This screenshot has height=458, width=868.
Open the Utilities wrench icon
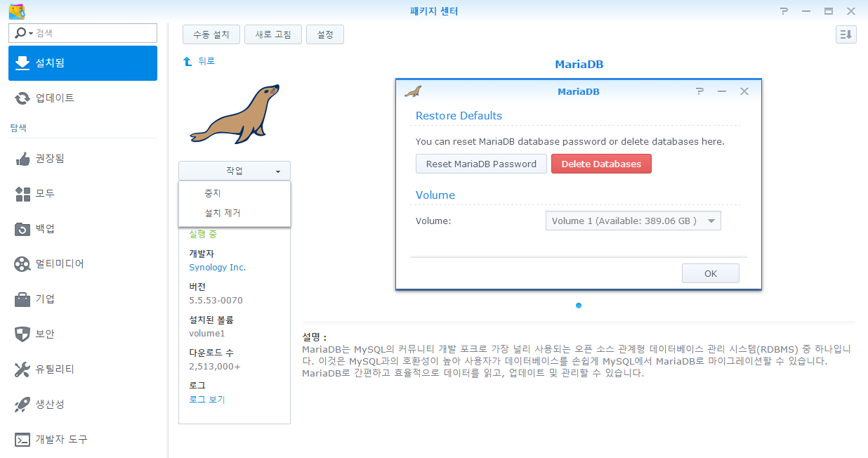point(22,369)
